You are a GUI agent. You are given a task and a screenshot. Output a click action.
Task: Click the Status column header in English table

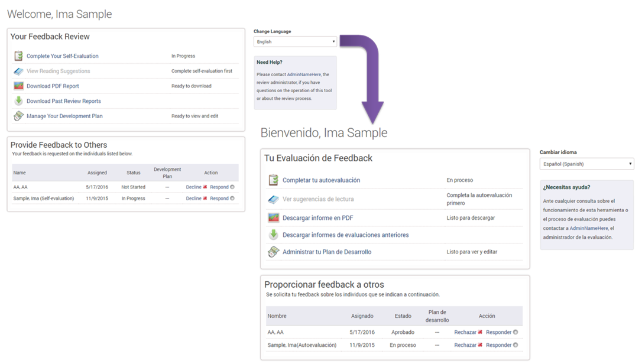pos(134,173)
